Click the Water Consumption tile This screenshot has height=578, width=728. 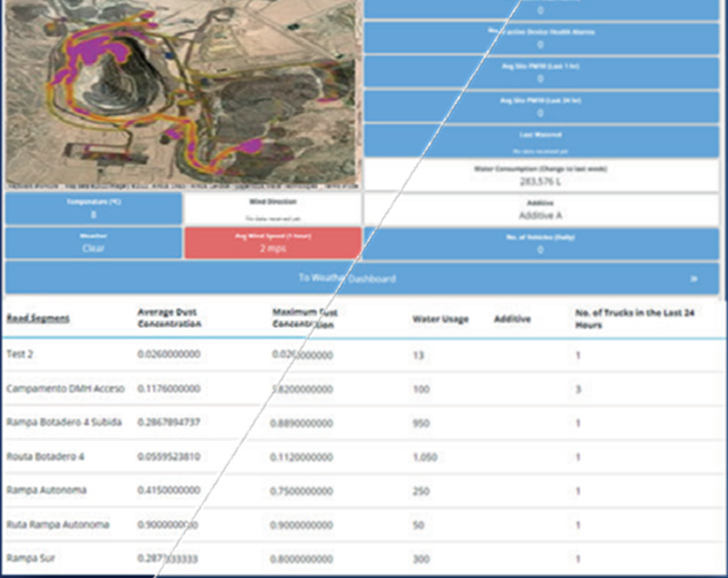[x=541, y=175]
